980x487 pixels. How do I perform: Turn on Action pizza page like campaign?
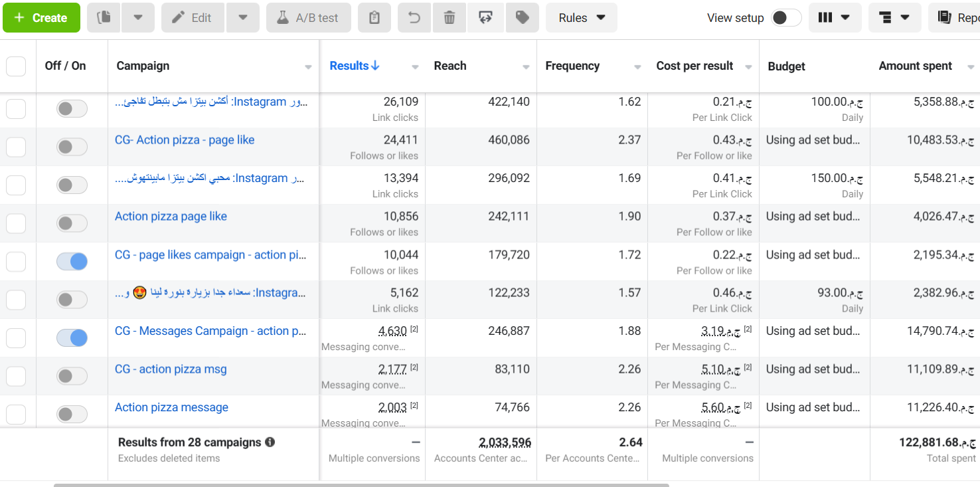(72, 223)
